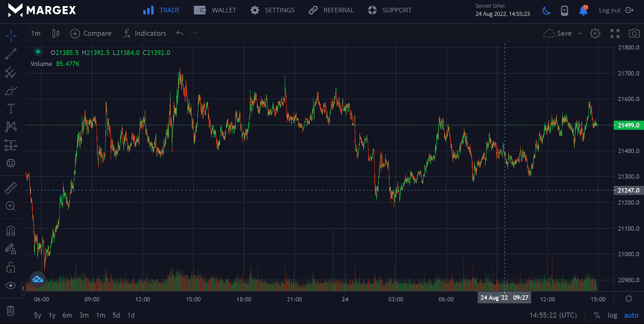Viewport: 644px width, 324px height.
Task: Open candlestick chart style selector
Action: pos(56,33)
